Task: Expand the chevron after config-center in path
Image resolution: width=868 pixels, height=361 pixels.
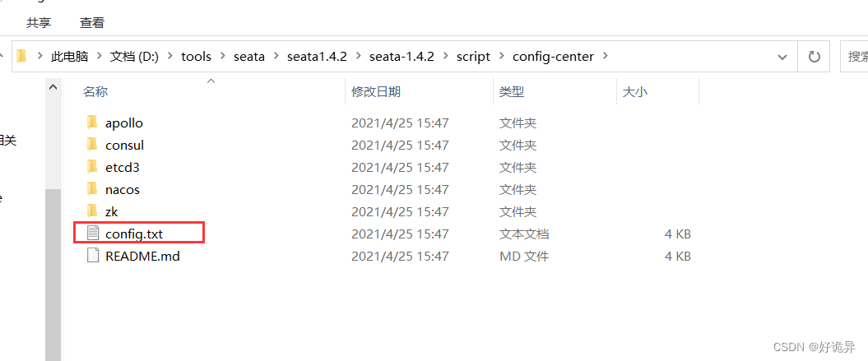Action: click(606, 57)
